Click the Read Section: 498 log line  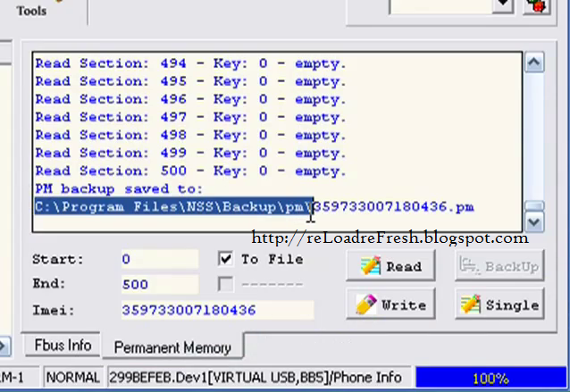[190, 135]
